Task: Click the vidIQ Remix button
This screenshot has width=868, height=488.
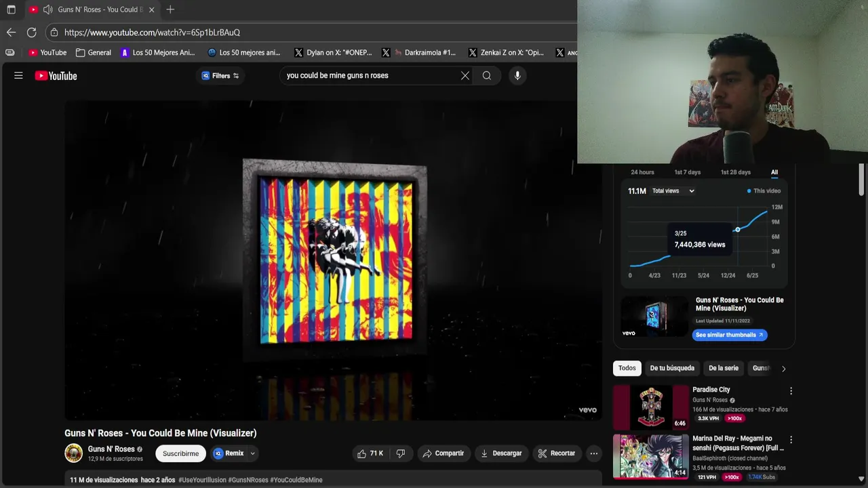Action: (x=229, y=453)
